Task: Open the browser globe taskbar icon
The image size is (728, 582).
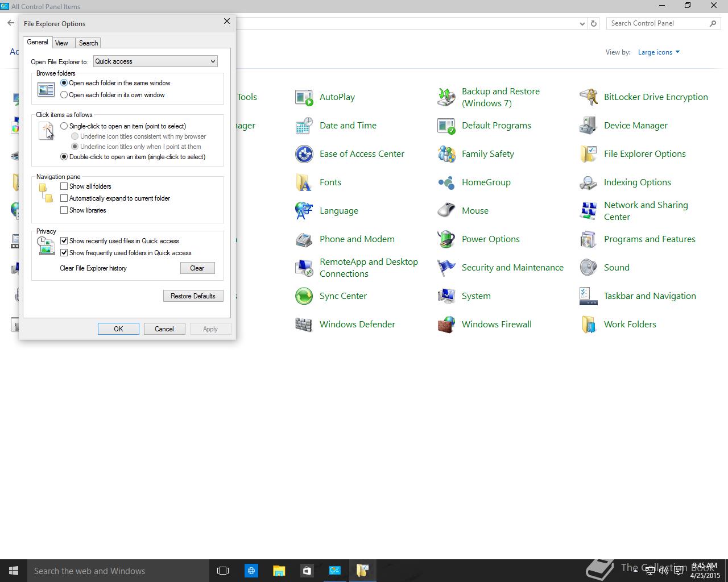Action: point(251,571)
